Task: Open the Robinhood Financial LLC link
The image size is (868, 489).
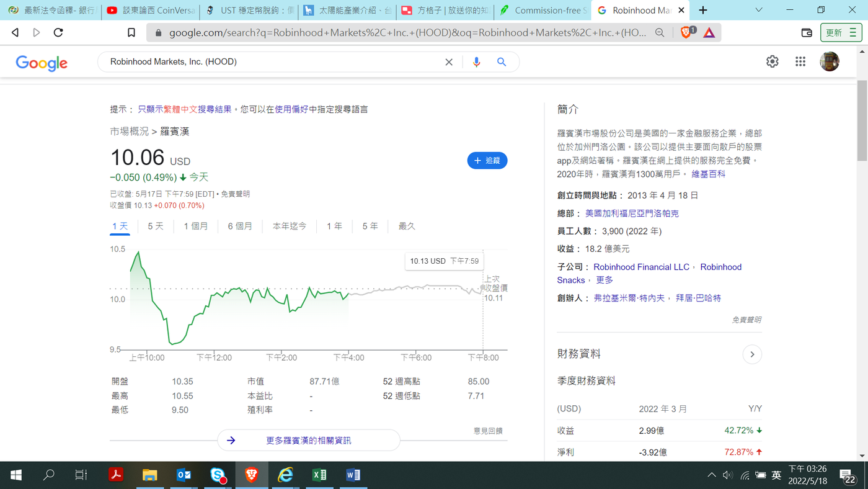Action: (642, 267)
